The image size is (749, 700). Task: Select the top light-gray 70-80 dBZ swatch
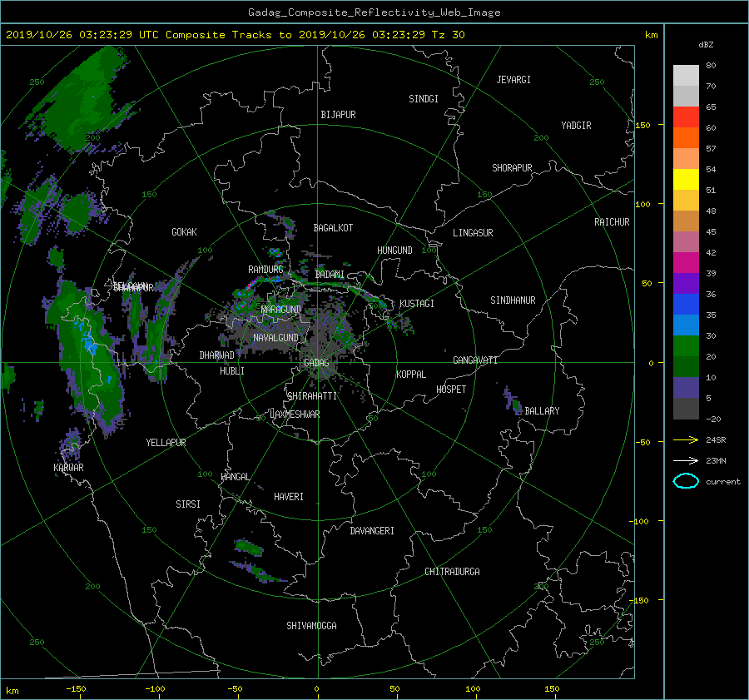coord(686,76)
